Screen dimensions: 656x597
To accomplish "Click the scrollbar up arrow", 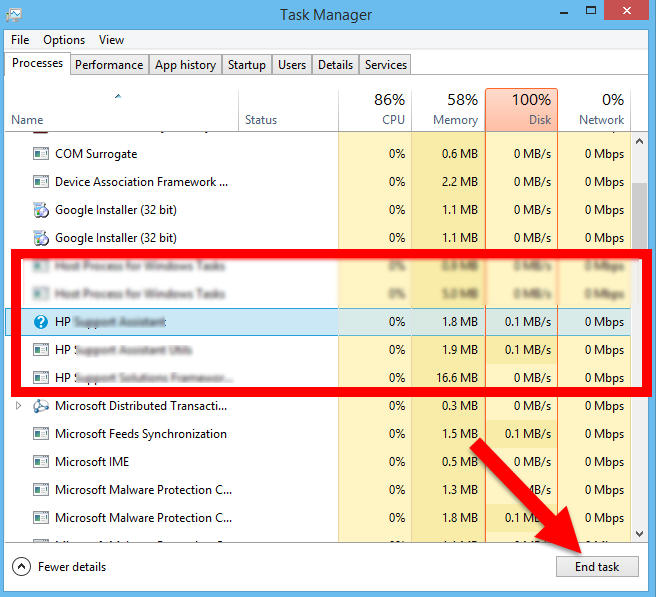I will pyautogui.click(x=639, y=141).
